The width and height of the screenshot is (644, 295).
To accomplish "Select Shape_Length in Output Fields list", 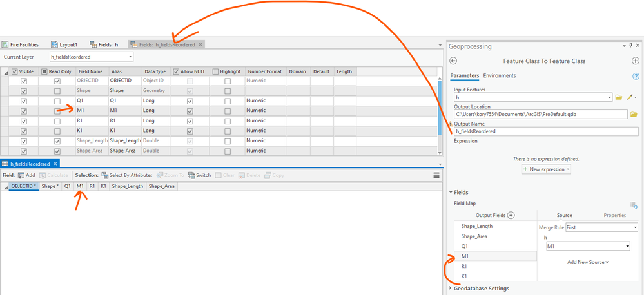I will click(x=496, y=227).
